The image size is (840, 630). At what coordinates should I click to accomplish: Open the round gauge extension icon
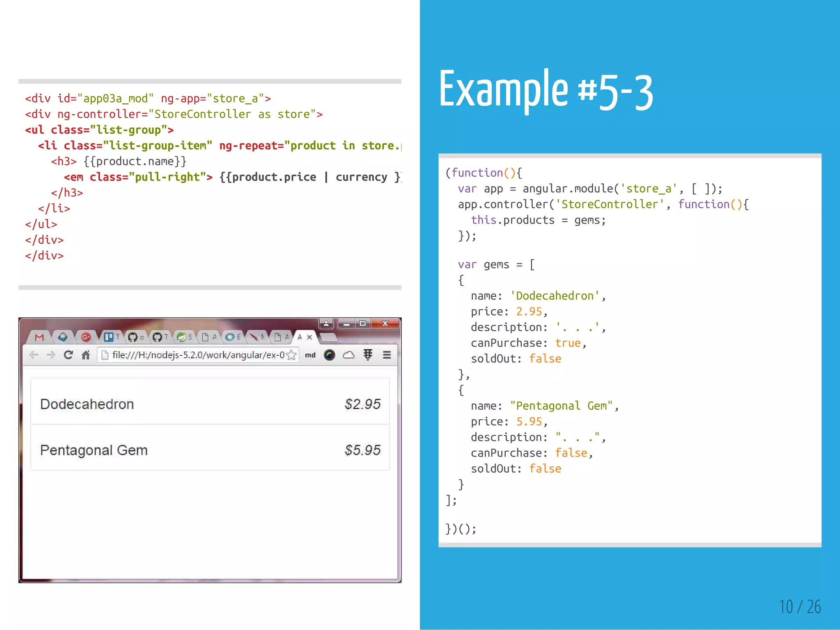click(329, 355)
